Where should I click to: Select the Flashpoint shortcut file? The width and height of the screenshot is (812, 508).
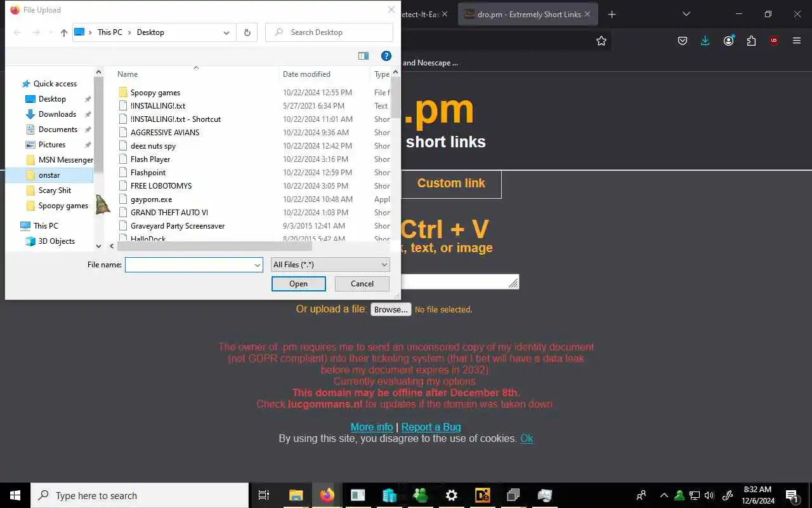point(148,173)
